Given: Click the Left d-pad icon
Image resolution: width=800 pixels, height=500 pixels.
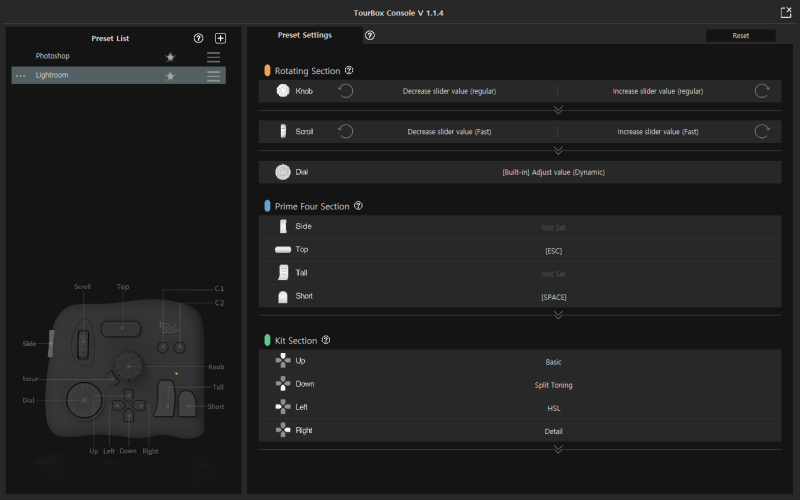Looking at the screenshot, I should [283, 407].
